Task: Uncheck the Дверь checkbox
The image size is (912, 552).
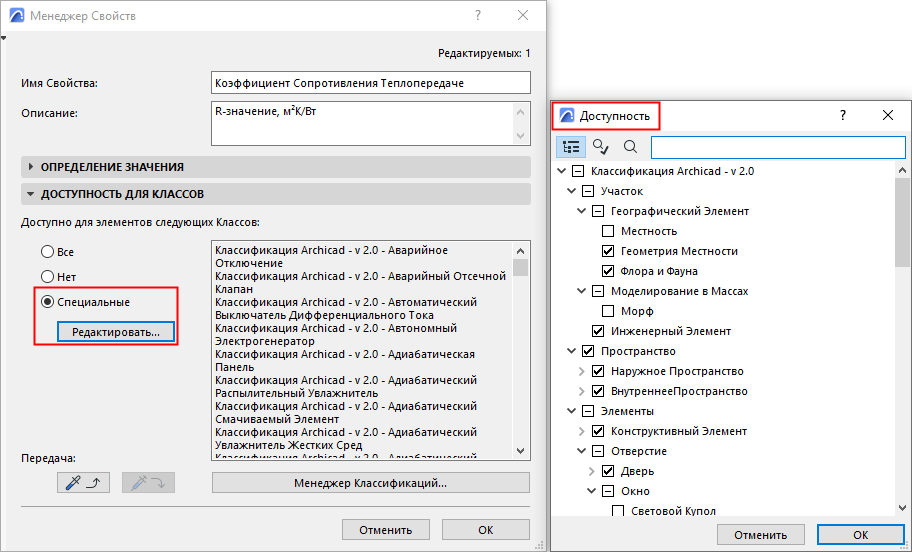Action: [x=608, y=471]
